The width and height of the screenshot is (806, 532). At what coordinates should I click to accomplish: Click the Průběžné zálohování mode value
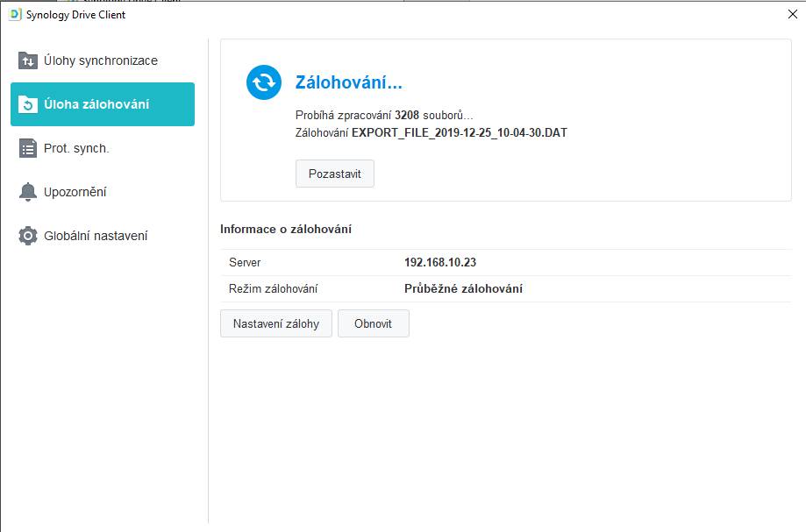pos(463,288)
